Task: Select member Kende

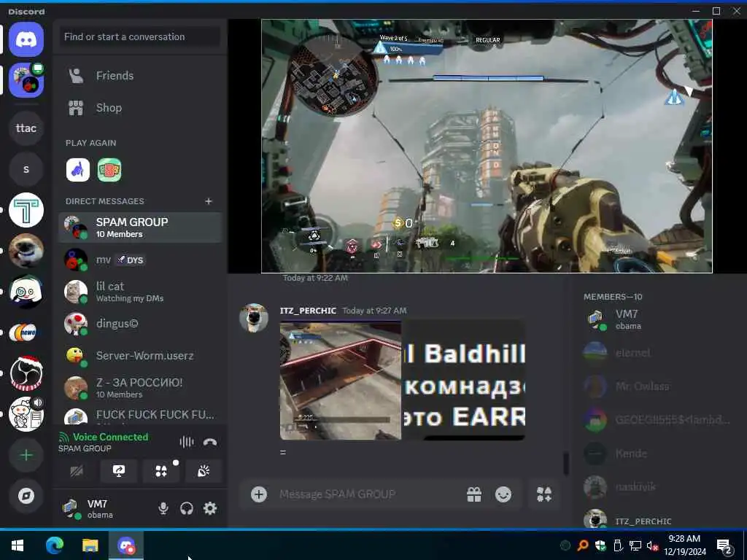Action: [657, 454]
